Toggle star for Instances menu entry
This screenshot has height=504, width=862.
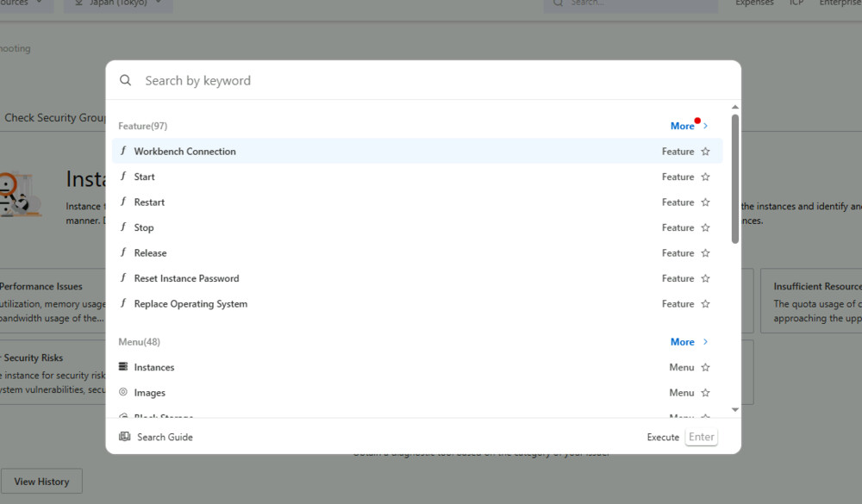click(x=705, y=367)
